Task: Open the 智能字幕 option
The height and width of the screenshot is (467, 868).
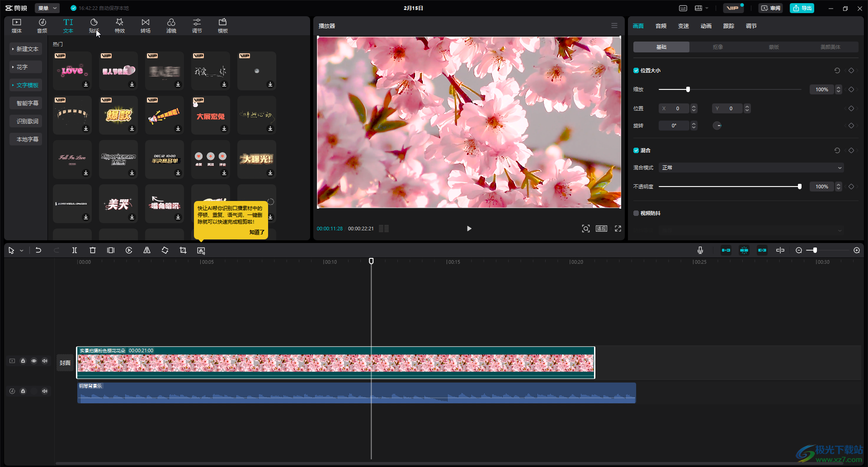Action: pos(26,103)
